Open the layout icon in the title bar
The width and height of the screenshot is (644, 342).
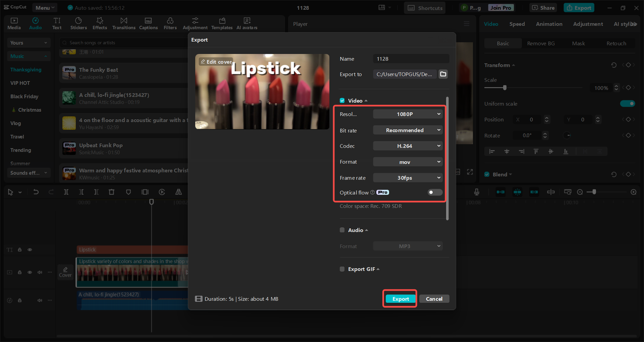click(382, 8)
